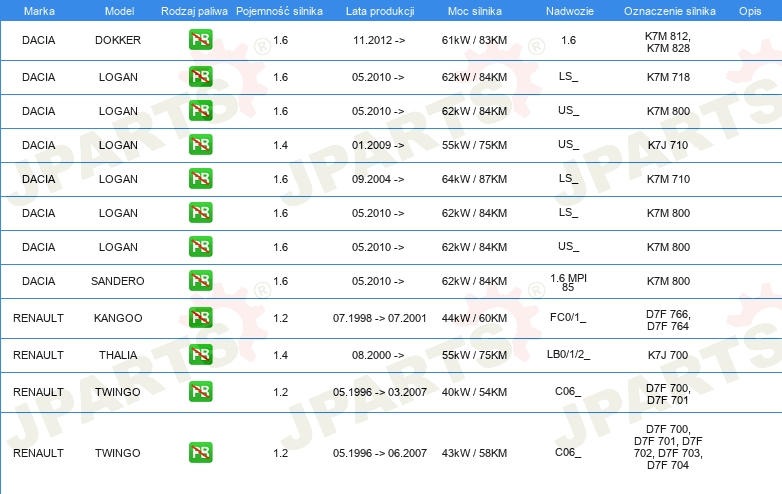Click the Lata produkcji column header
The height and width of the screenshot is (494, 782).
pos(380,11)
